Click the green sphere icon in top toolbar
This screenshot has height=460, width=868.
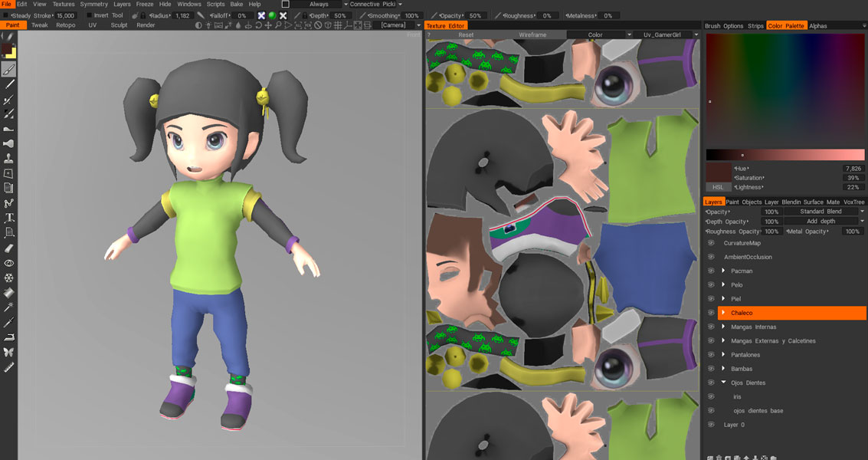[272, 15]
